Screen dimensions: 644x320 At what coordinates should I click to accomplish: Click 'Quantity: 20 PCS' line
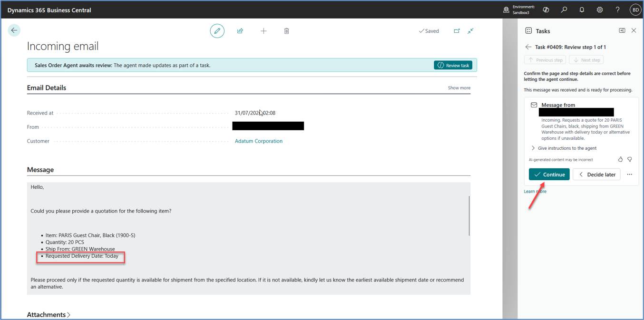65,242
